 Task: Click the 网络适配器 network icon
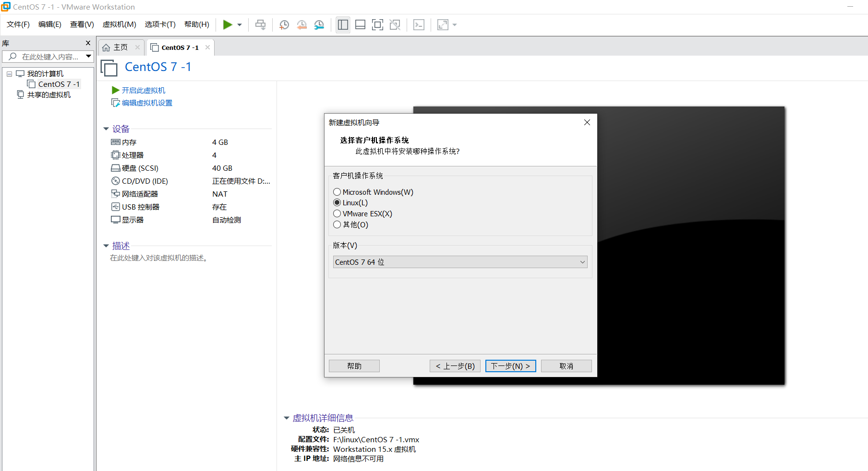click(115, 194)
